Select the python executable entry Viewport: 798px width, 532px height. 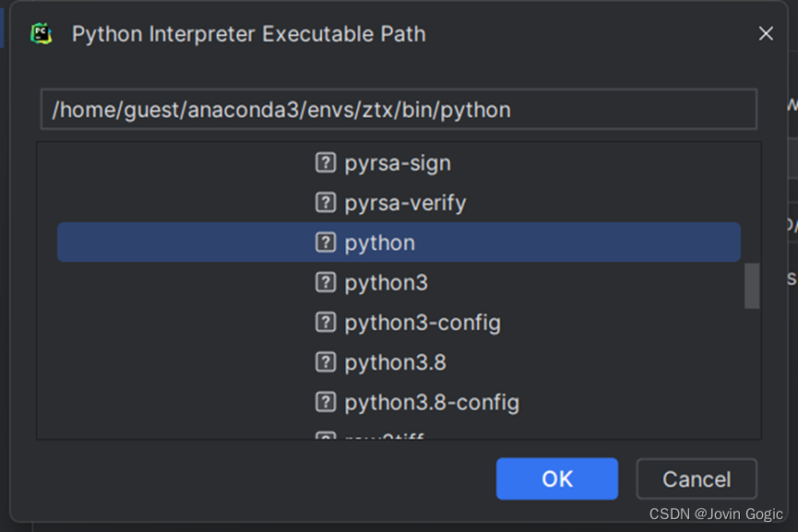pos(379,242)
